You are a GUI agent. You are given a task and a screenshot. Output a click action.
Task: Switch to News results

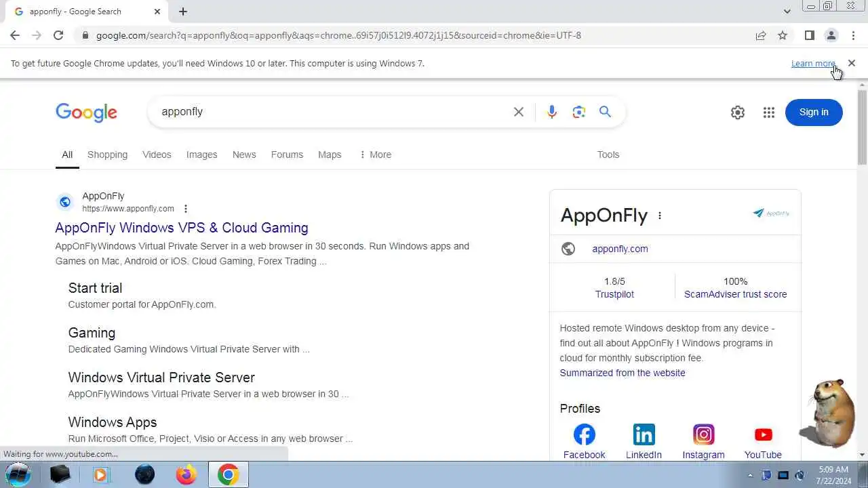[244, 155]
